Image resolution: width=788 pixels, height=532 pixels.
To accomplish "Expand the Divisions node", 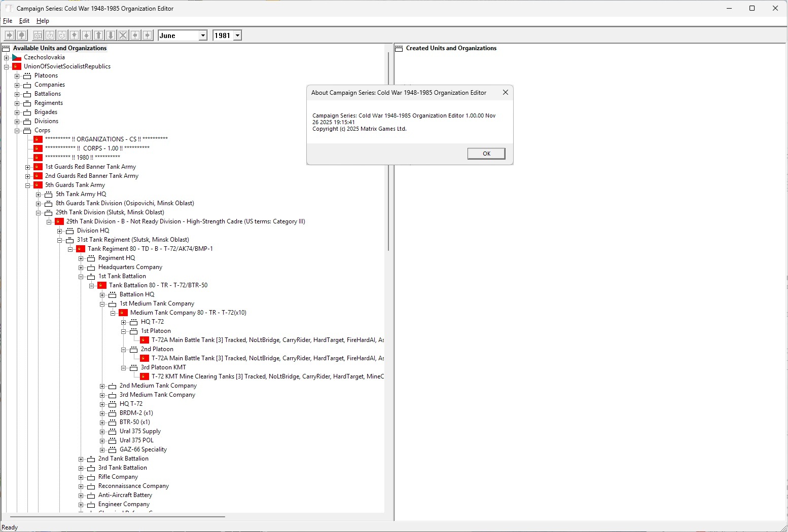I will 17,122.
